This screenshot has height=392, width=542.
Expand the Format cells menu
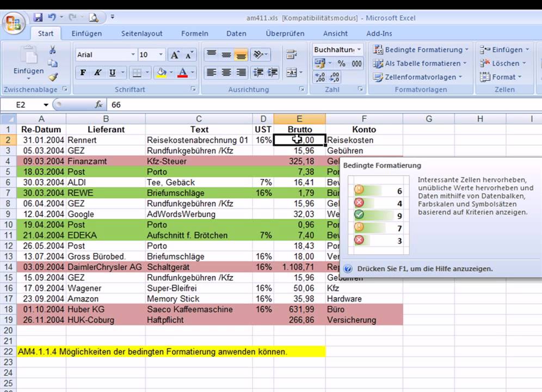(x=501, y=77)
